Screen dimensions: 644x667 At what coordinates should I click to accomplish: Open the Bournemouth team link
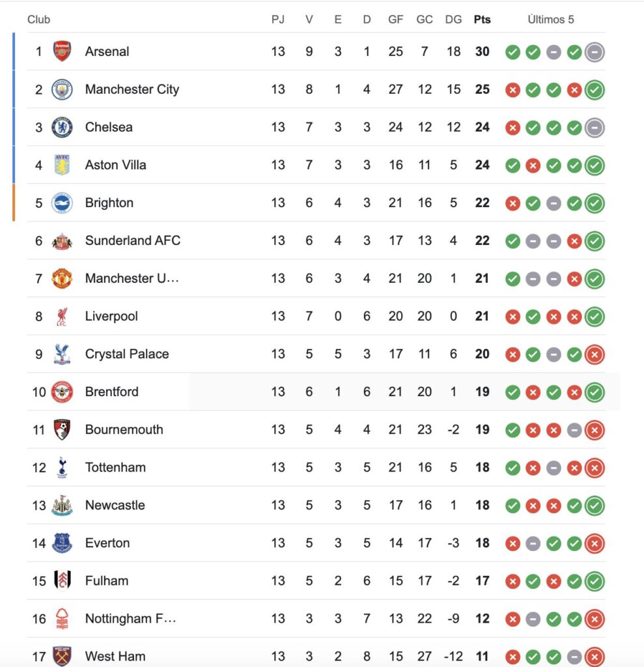tap(124, 429)
